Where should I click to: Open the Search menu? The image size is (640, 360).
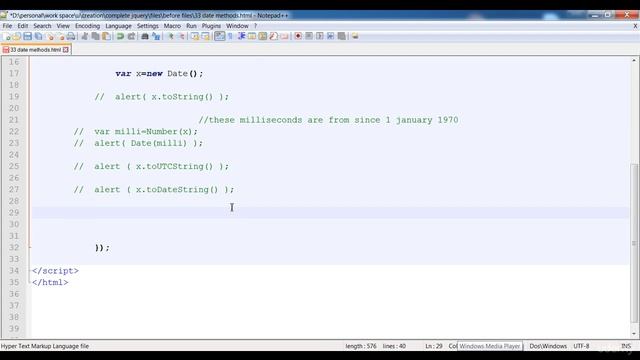[x=42, y=26]
